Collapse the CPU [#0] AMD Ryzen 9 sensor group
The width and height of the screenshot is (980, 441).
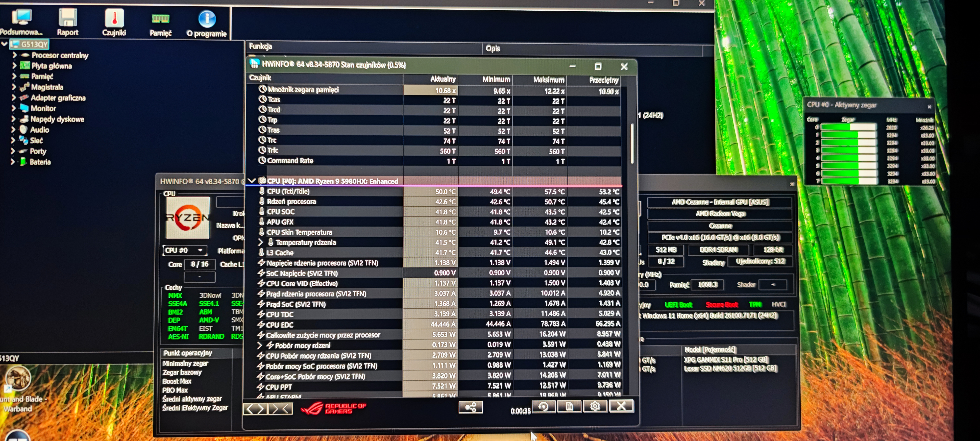pos(251,181)
